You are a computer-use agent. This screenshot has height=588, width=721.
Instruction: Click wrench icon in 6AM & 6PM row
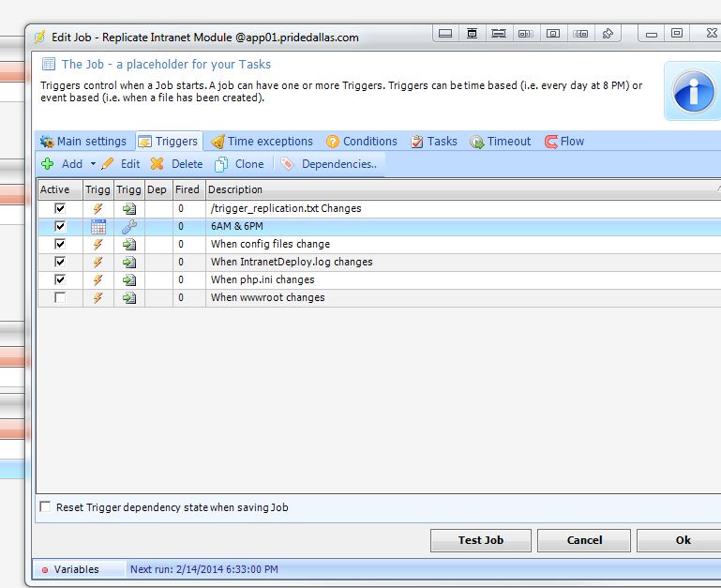[x=129, y=227]
